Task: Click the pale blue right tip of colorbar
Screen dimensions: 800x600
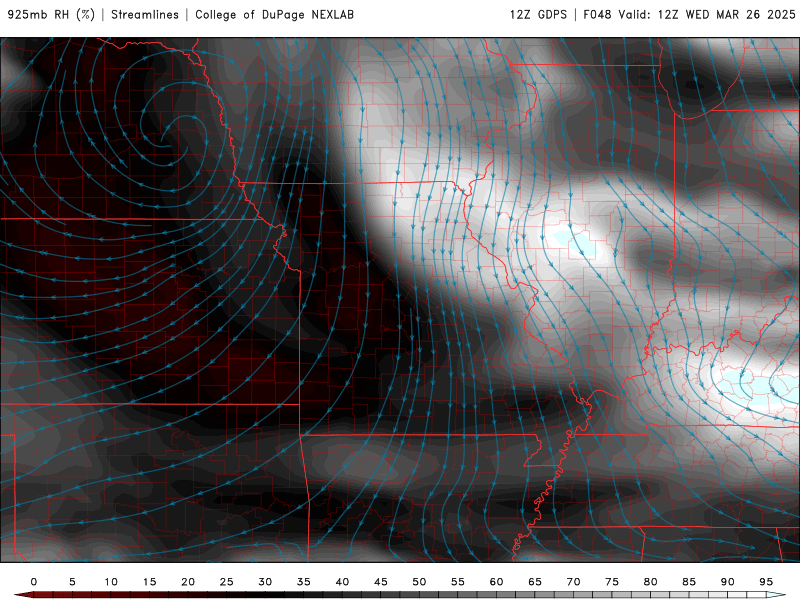Action: [x=776, y=595]
